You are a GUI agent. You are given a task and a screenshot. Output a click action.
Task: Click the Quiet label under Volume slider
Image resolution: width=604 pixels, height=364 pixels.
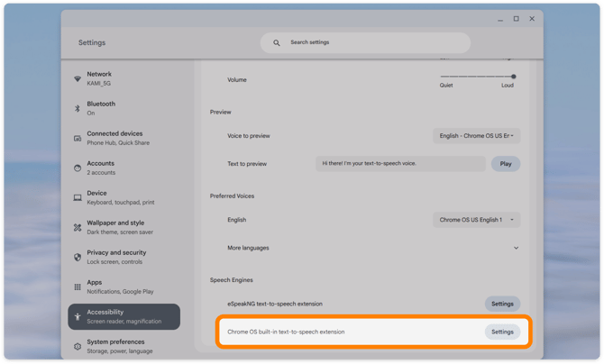tap(446, 85)
